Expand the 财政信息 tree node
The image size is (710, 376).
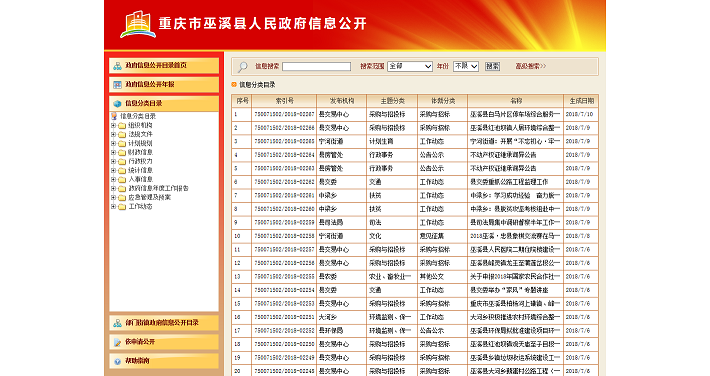click(x=113, y=153)
